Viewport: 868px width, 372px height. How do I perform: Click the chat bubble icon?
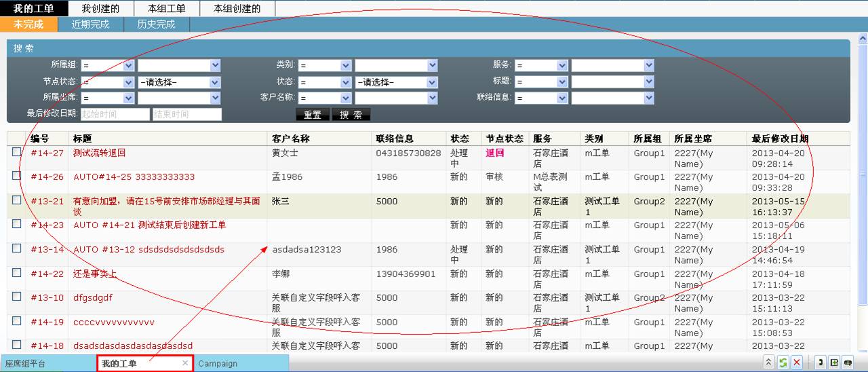coord(848,362)
